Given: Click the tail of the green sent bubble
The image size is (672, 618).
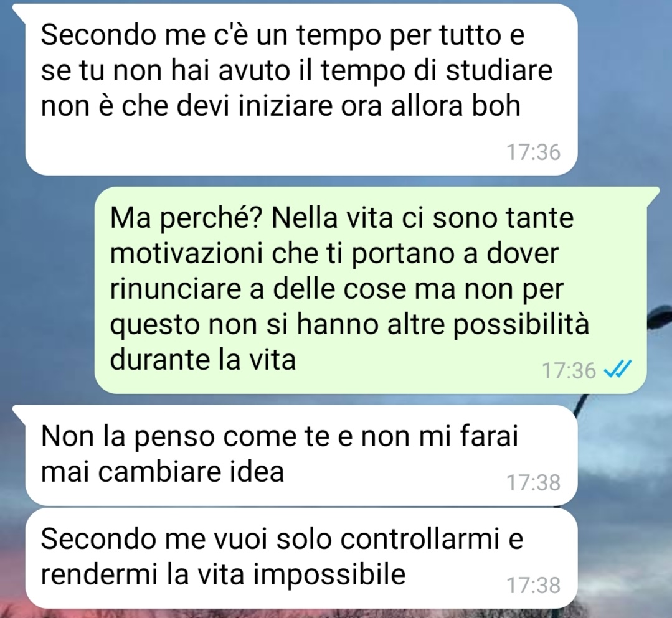Looking at the screenshot, I should click(652, 192).
